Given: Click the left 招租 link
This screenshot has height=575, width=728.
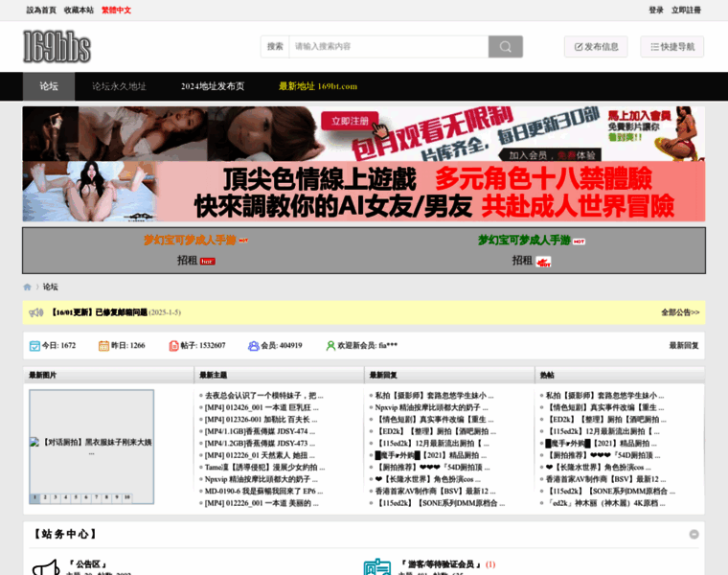Looking at the screenshot, I should [x=187, y=261].
